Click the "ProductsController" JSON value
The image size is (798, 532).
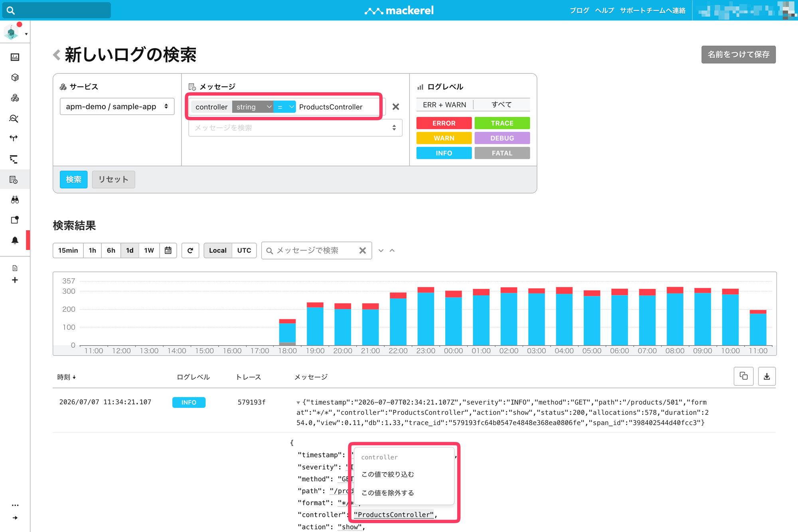click(394, 515)
